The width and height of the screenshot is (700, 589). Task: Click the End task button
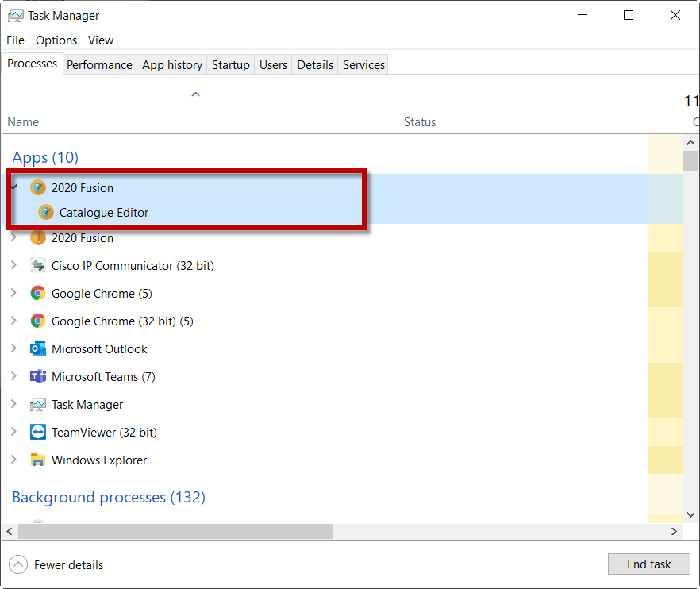pyautogui.click(x=648, y=564)
